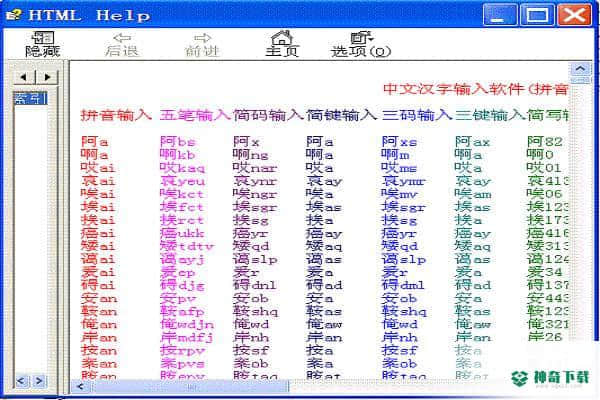The image size is (600, 400).
Task: Click the entry 啊kb in wubi column
Action: [x=178, y=155]
